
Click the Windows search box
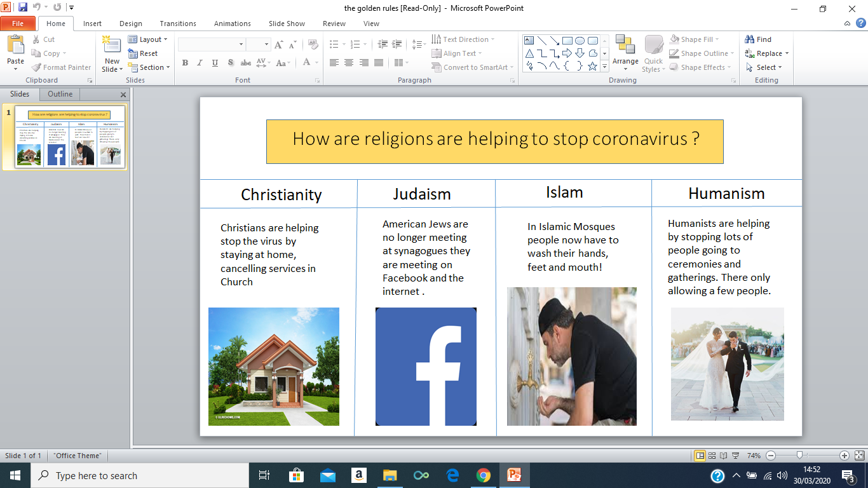[140, 475]
